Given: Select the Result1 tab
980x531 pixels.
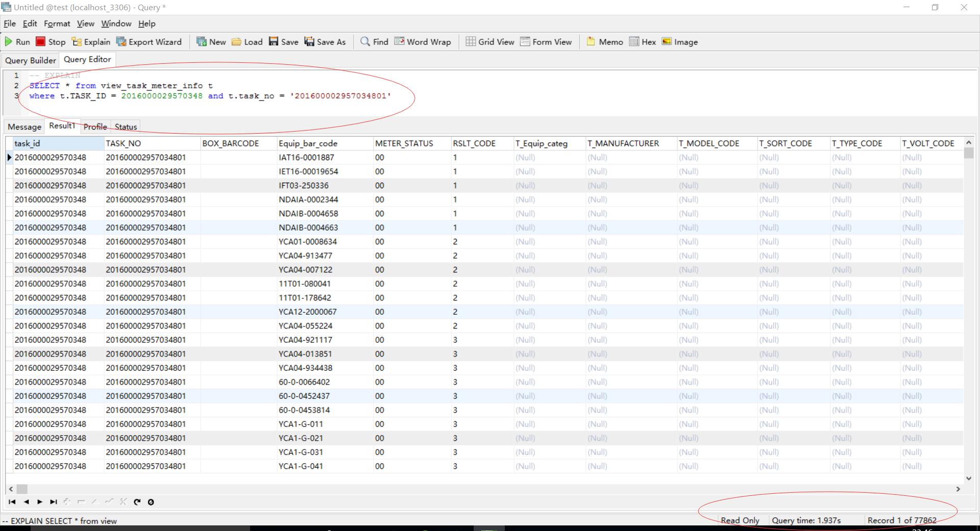Looking at the screenshot, I should click(x=62, y=125).
